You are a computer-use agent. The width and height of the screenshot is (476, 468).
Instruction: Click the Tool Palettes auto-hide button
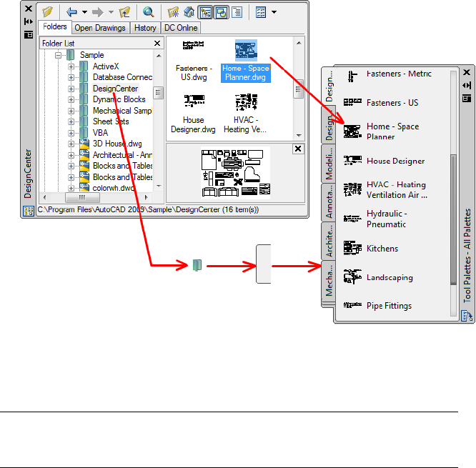[x=467, y=86]
